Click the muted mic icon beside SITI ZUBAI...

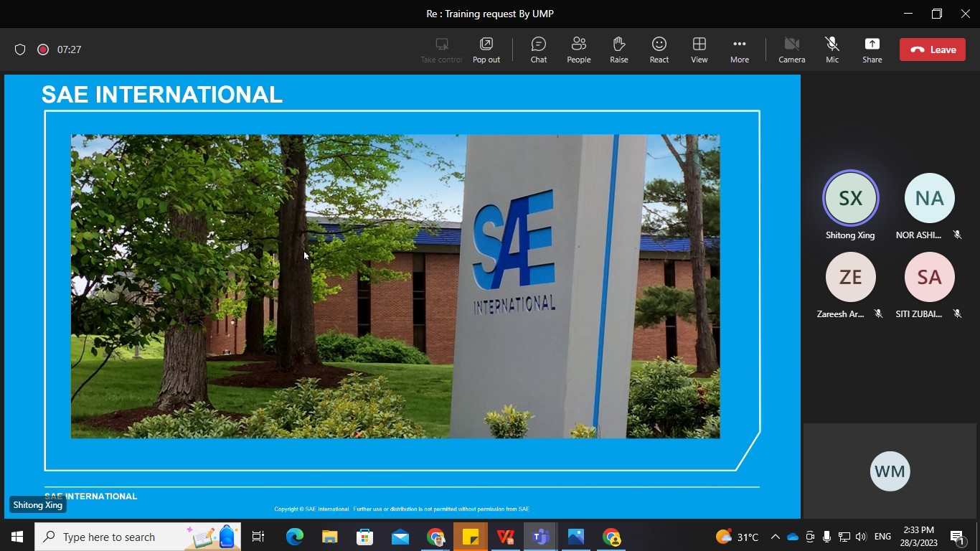(957, 314)
